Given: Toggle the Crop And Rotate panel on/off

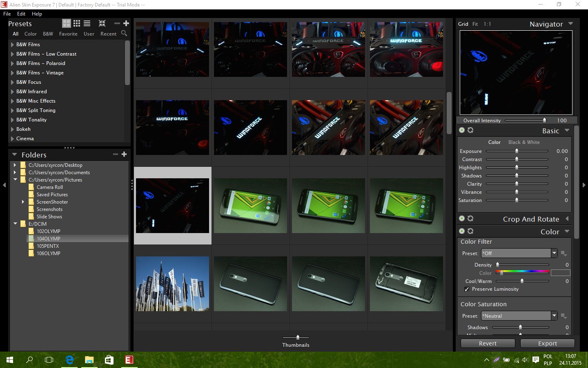Looking at the screenshot, I should click(462, 218).
